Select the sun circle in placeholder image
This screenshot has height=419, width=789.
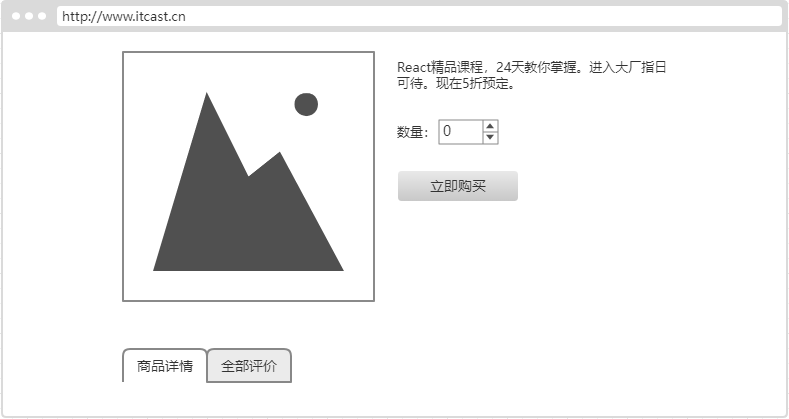pyautogui.click(x=306, y=104)
